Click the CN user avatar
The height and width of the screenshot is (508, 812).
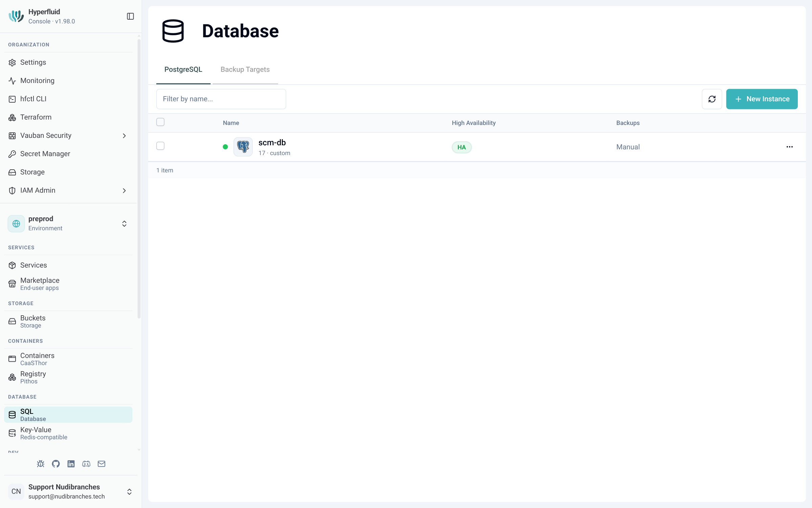pos(16,491)
